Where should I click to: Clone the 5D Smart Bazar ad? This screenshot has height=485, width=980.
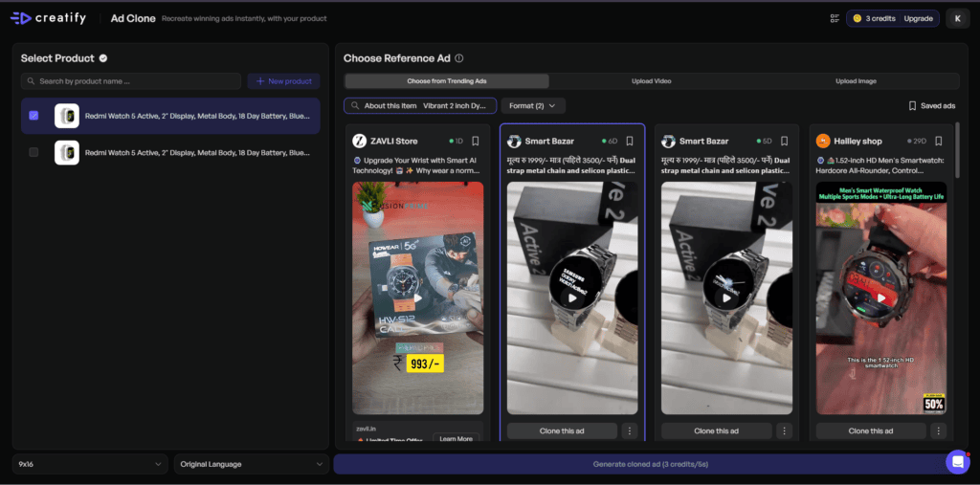[x=716, y=430]
